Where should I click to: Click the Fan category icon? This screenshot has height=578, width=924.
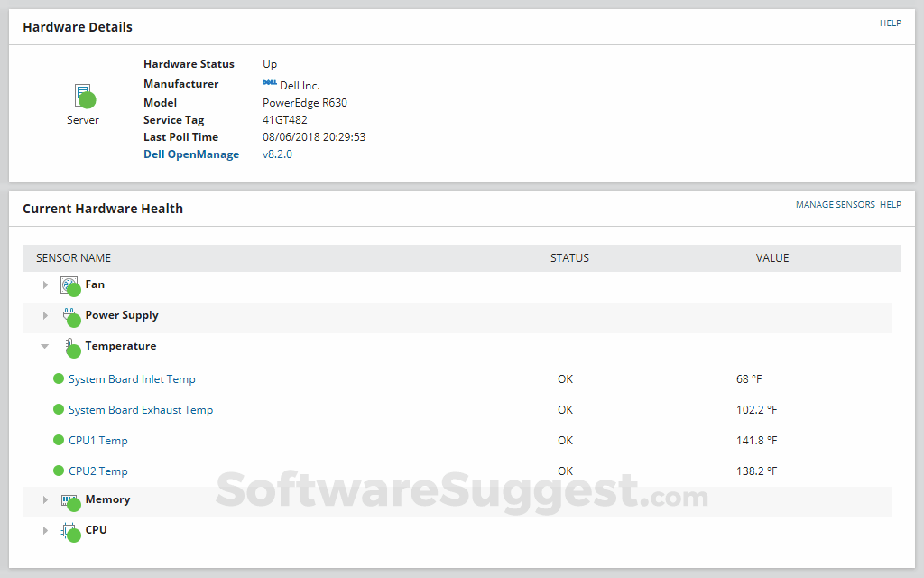click(x=69, y=284)
